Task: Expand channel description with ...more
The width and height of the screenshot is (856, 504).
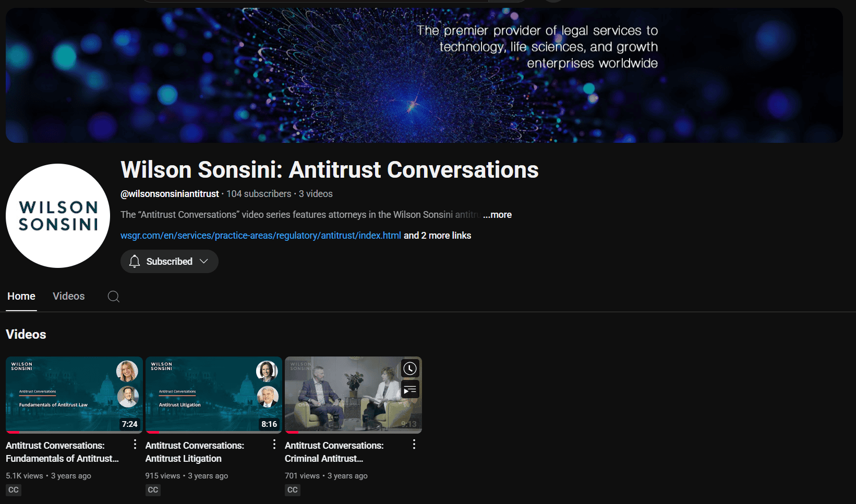Action: 497,215
